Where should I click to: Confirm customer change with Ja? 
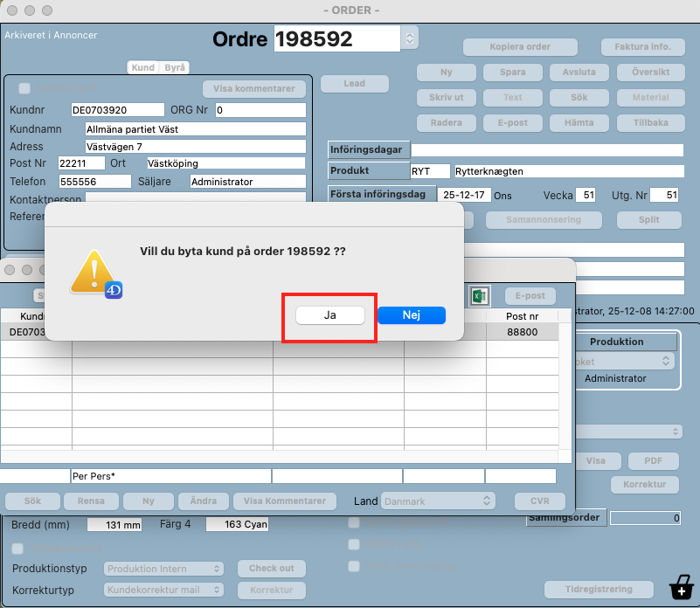tap(329, 315)
